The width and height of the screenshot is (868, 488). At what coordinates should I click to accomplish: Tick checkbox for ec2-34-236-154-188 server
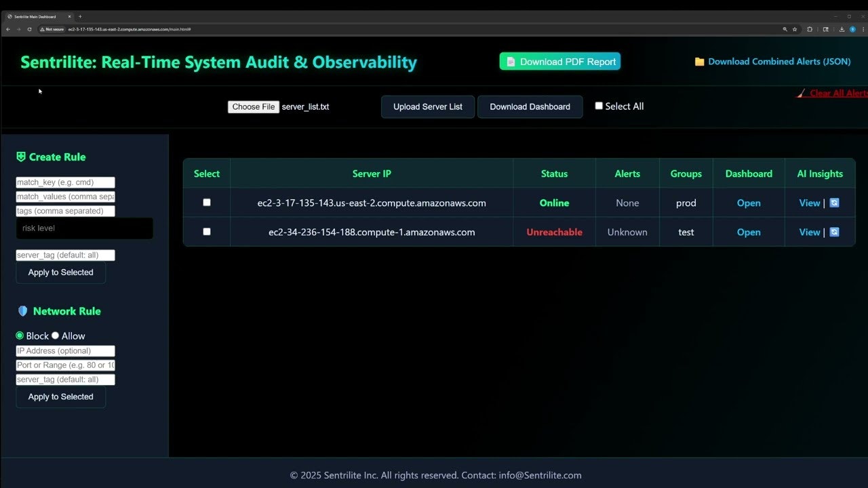(x=207, y=232)
